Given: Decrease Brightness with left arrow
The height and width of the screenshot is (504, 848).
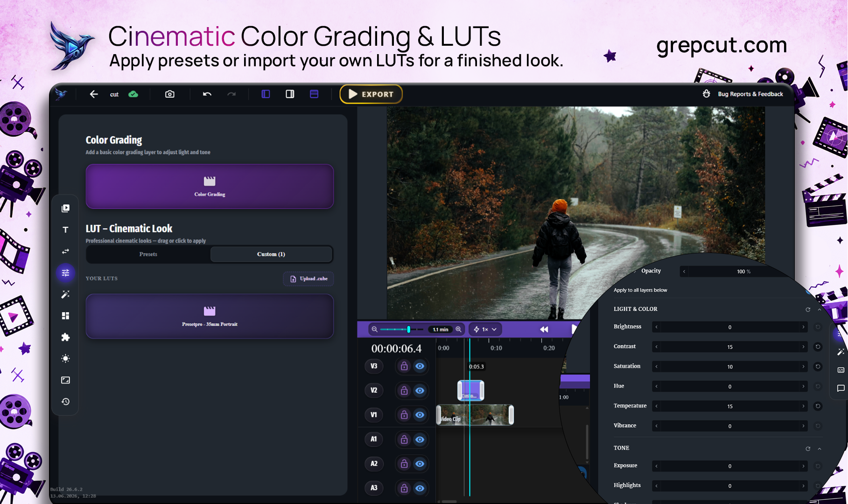Looking at the screenshot, I should pyautogui.click(x=657, y=327).
